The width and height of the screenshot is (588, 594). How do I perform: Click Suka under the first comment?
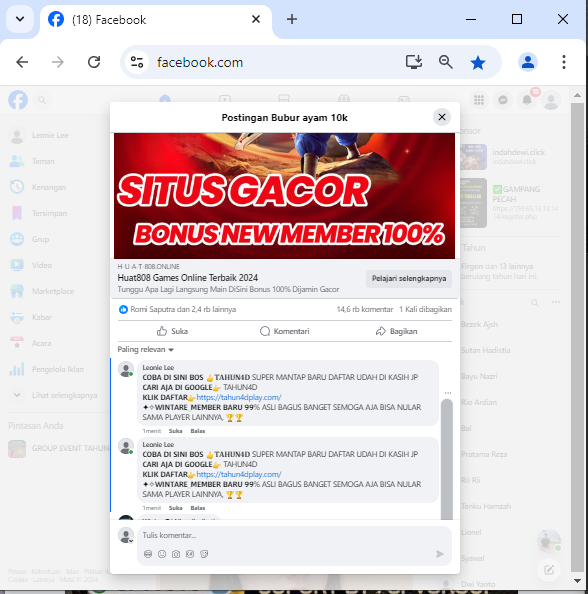point(175,431)
